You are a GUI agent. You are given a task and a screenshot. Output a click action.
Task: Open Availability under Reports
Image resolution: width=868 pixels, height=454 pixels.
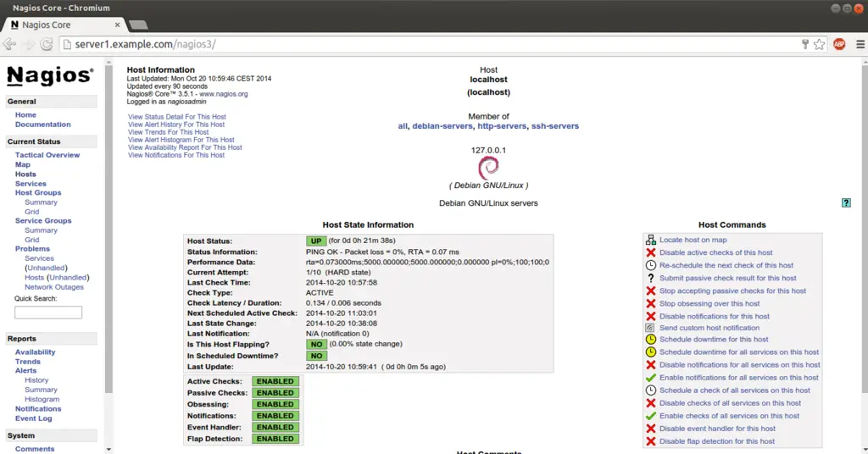(x=36, y=352)
